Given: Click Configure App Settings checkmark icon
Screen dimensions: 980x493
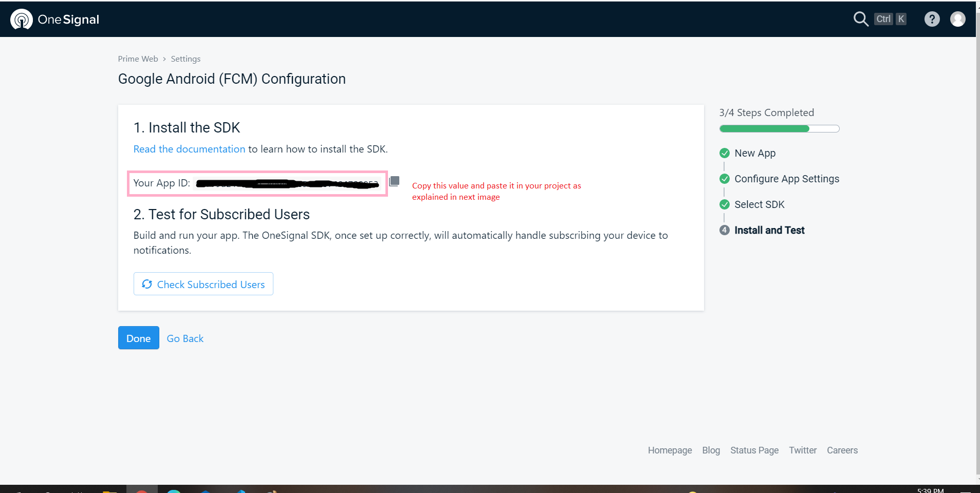Looking at the screenshot, I should [x=725, y=179].
